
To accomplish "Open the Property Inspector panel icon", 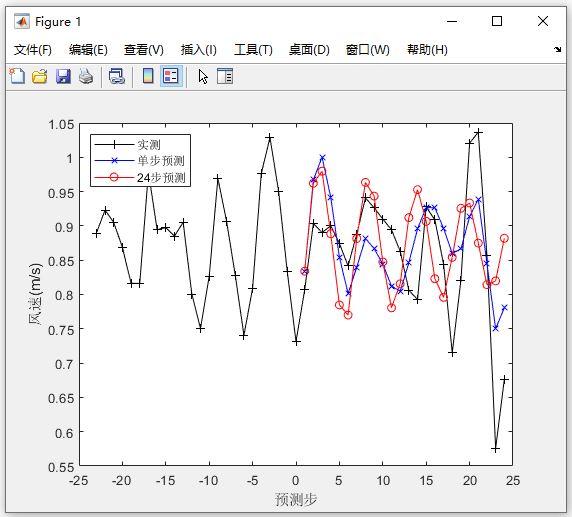I will point(225,76).
